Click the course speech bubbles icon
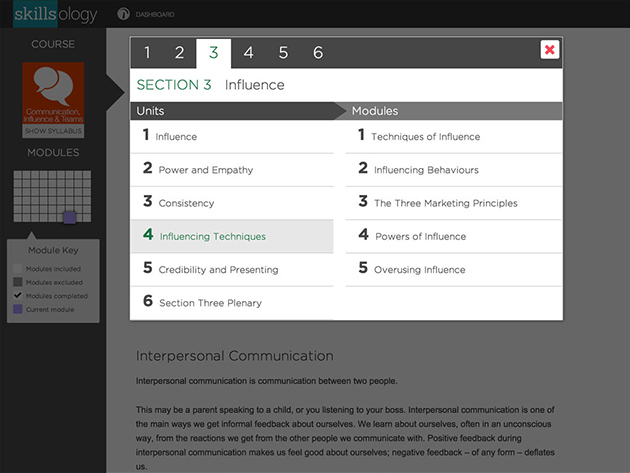 coord(53,88)
